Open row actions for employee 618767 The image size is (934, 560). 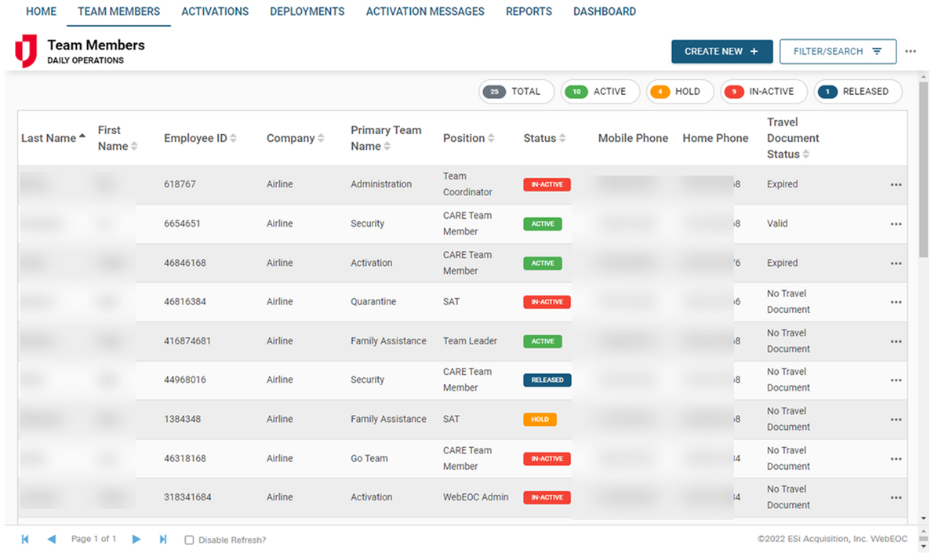coord(896,185)
